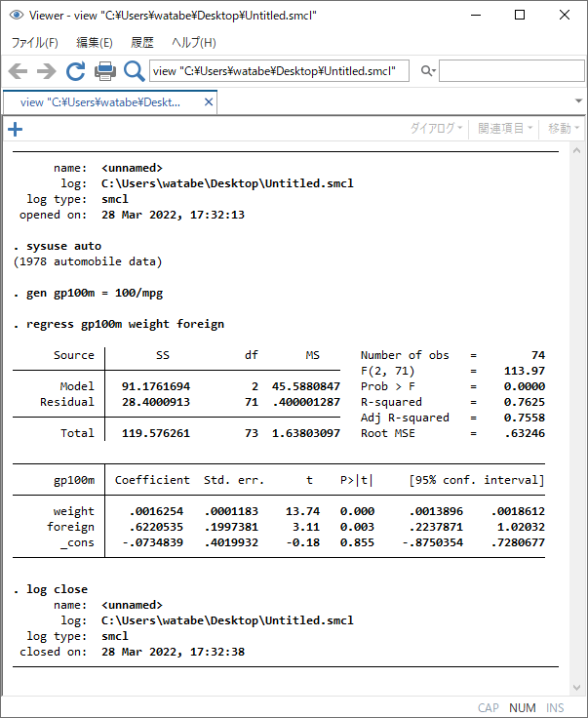
Task: Click the '[95% conf. interval]' header
Action: [x=477, y=480]
